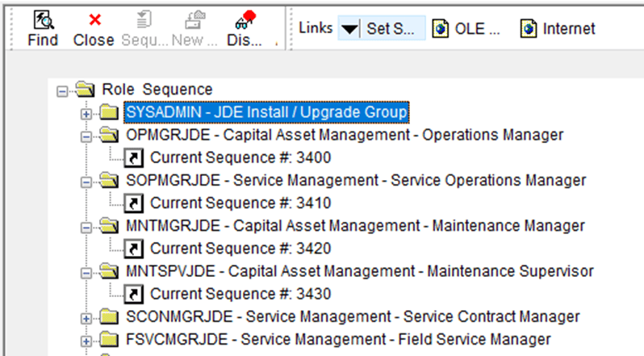The height and width of the screenshot is (356, 644).
Task: Expand the SCONMGRJDE role node
Action: point(86,318)
